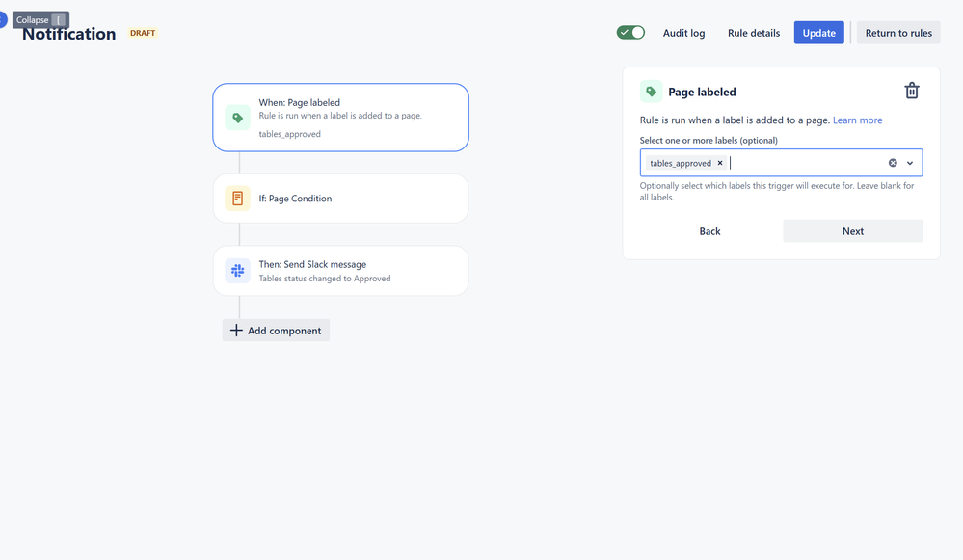
Task: Return to rules list
Action: (897, 33)
